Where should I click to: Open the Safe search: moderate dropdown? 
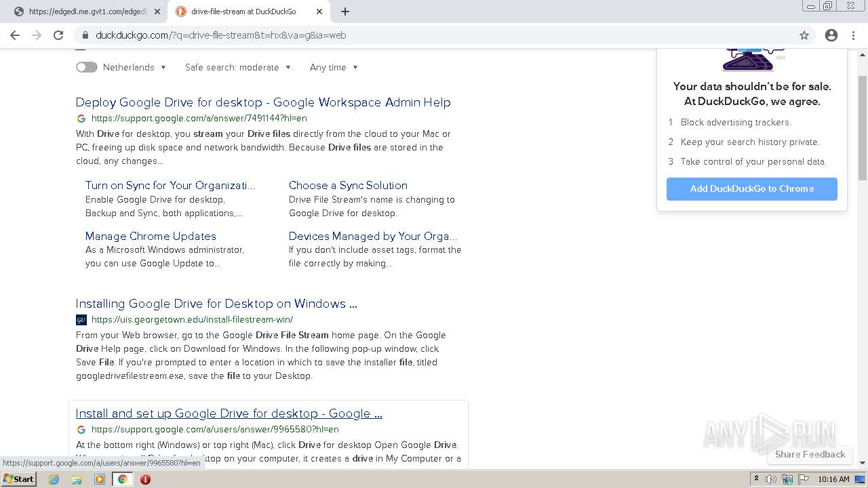[238, 67]
